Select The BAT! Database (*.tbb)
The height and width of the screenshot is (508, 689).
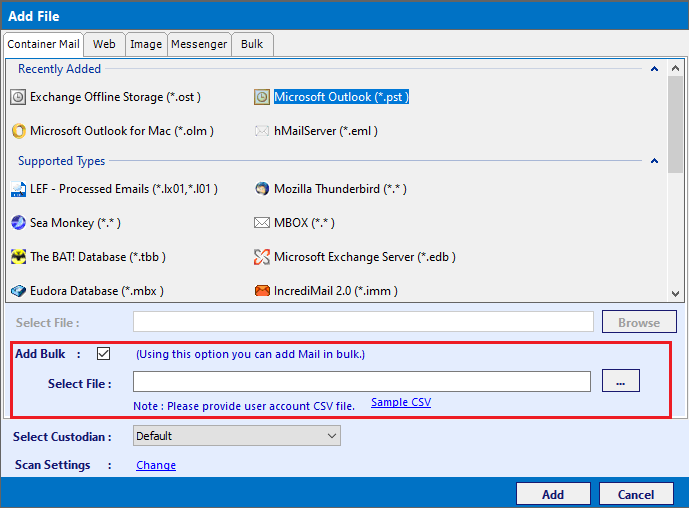pyautogui.click(x=98, y=257)
